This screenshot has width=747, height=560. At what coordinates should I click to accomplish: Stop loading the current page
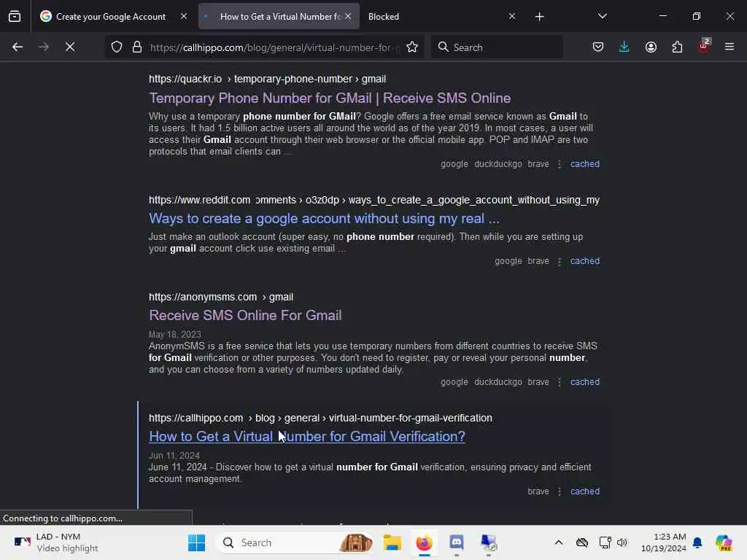point(70,47)
